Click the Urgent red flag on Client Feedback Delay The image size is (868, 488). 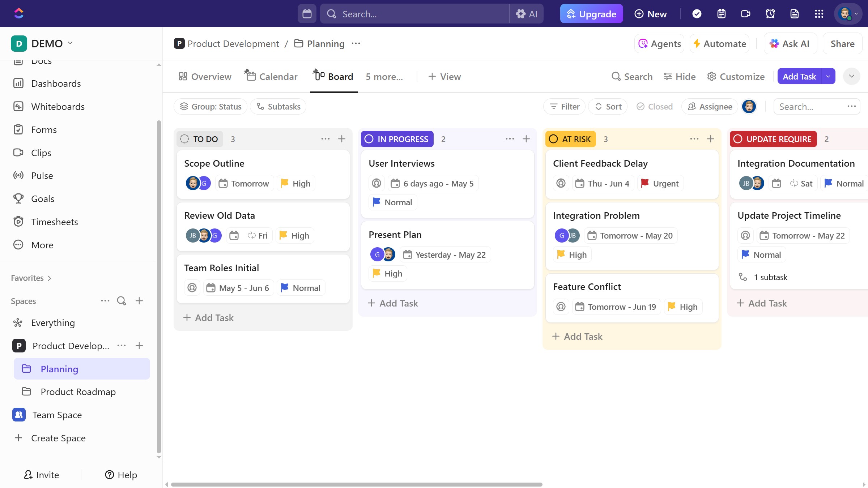coord(644,183)
